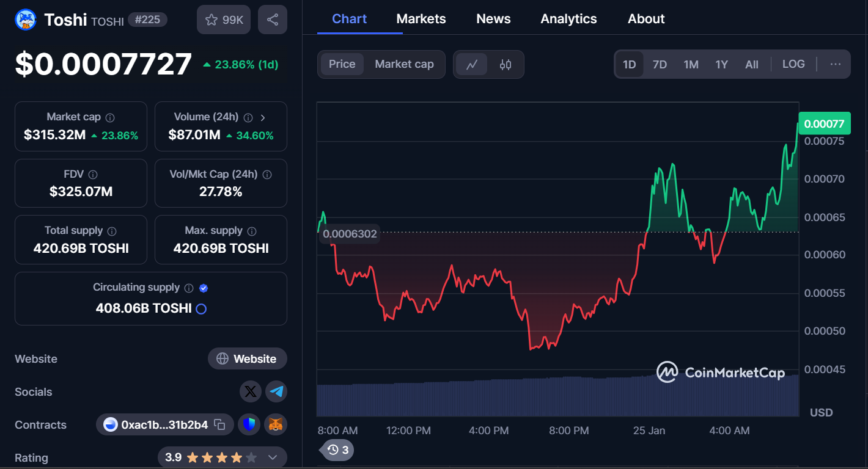Select the 7D timeframe button

(660, 64)
